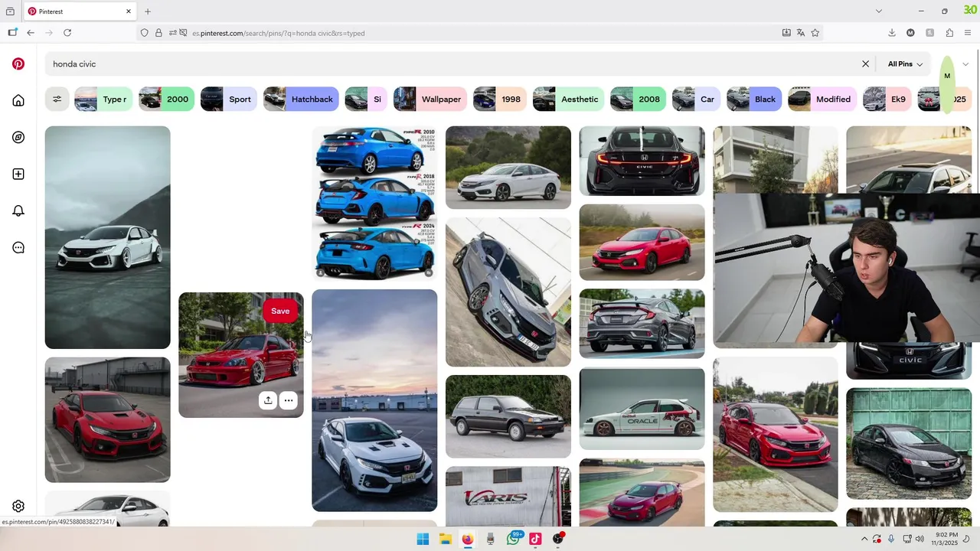Open more options on red Civic pin
Image resolution: width=980 pixels, height=551 pixels.
(288, 400)
